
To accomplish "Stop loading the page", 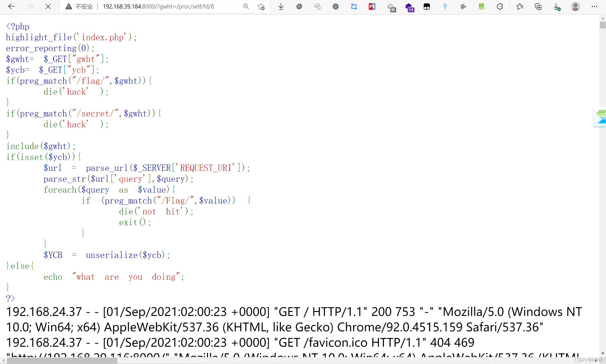I will pyautogui.click(x=48, y=7).
